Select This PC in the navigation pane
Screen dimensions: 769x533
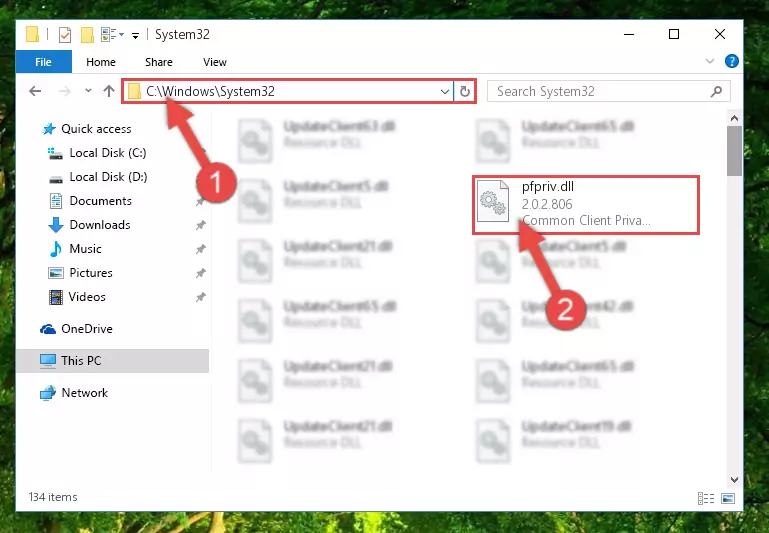(x=112, y=361)
